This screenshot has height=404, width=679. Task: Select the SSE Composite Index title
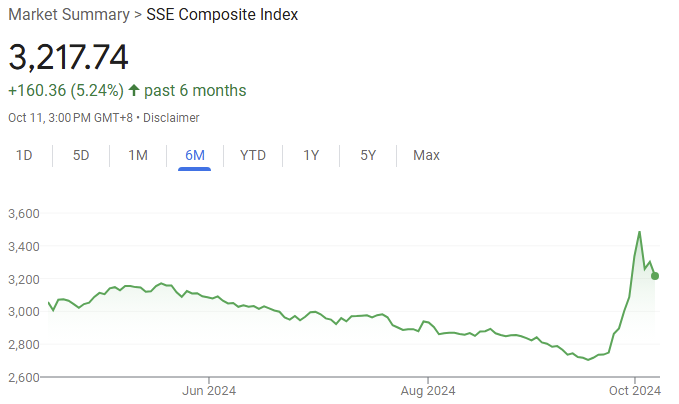(x=221, y=15)
